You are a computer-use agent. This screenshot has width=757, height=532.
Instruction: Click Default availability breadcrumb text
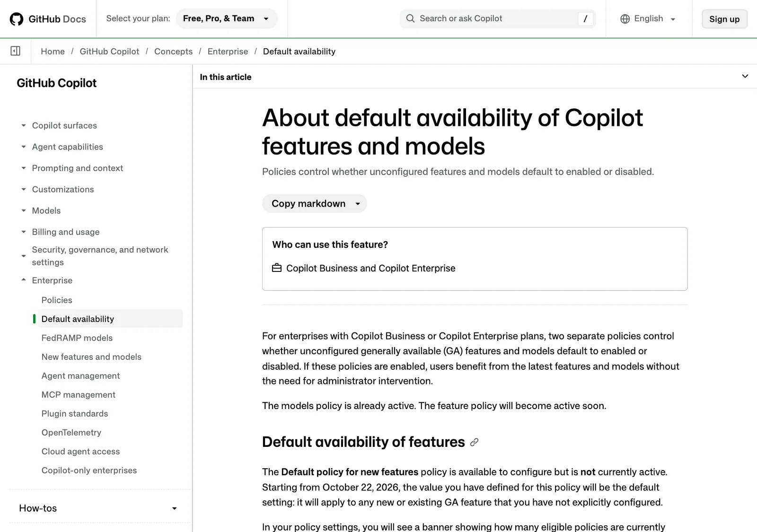click(x=299, y=52)
